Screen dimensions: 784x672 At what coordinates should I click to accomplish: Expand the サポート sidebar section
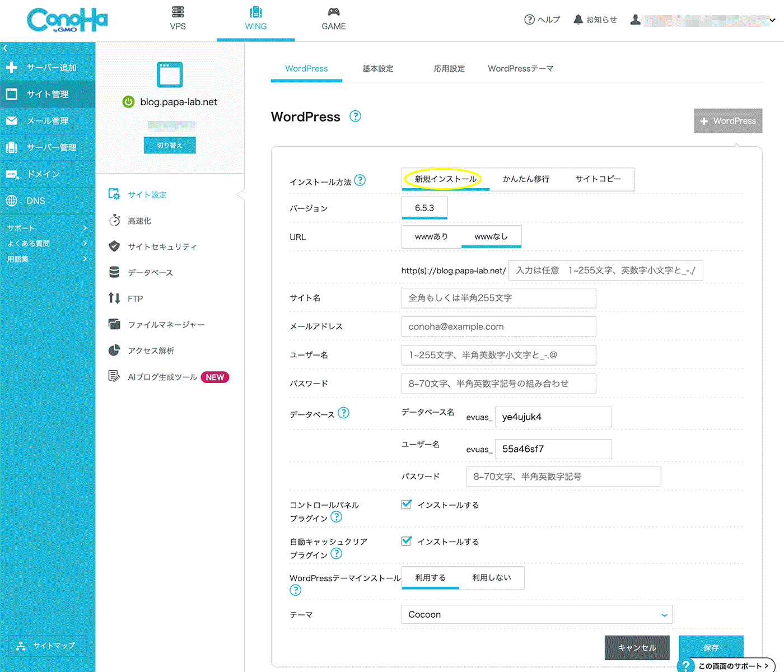click(x=47, y=228)
